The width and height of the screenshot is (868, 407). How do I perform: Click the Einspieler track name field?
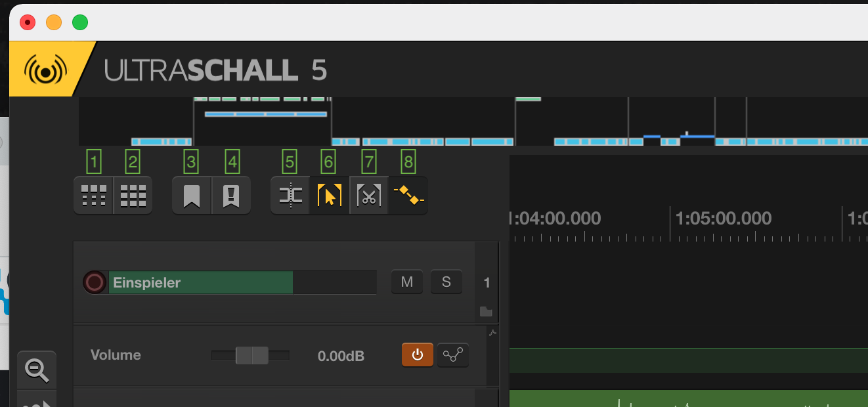pos(242,282)
